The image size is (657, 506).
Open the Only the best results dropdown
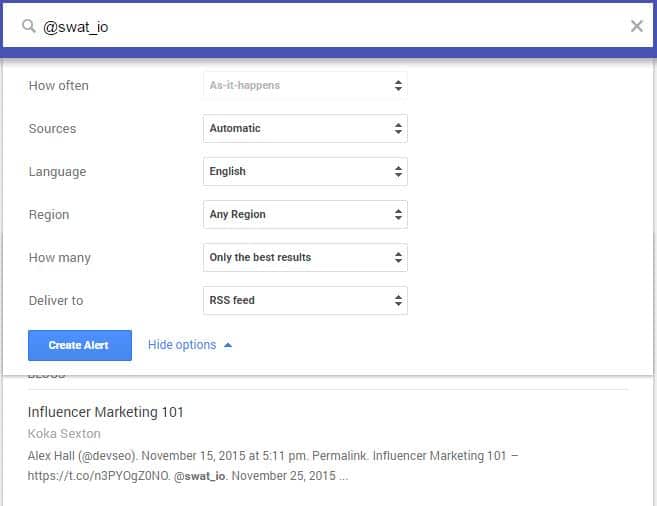305,258
